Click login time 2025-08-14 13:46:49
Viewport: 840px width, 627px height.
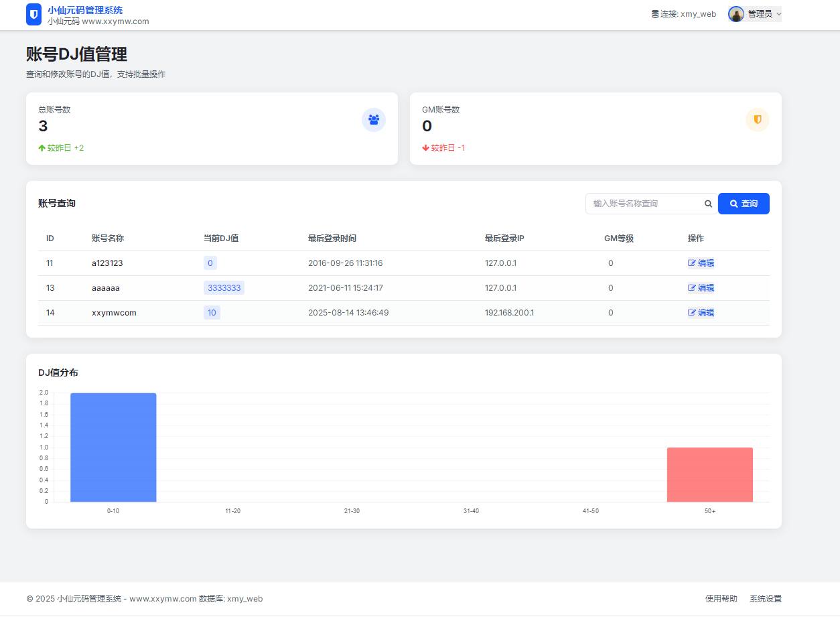(x=348, y=313)
